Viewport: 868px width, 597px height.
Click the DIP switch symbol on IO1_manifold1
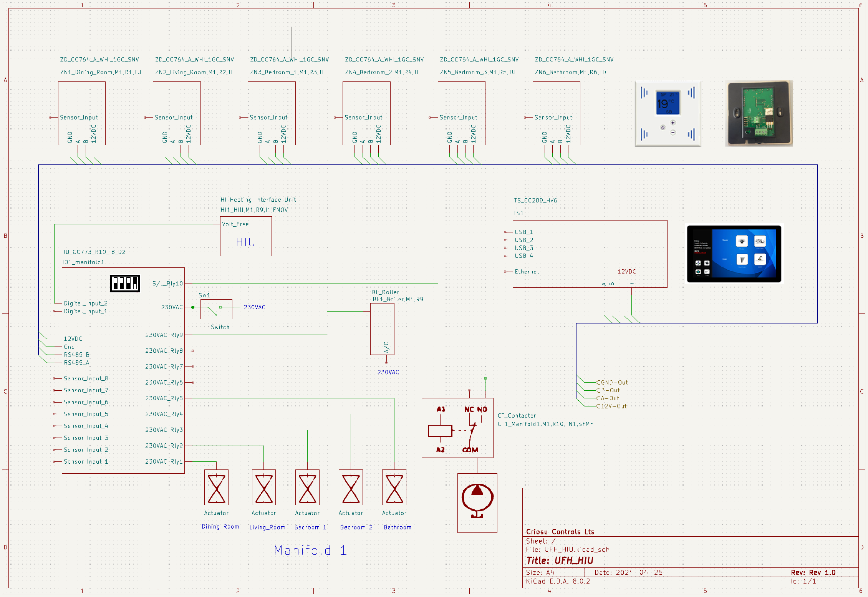(x=125, y=284)
